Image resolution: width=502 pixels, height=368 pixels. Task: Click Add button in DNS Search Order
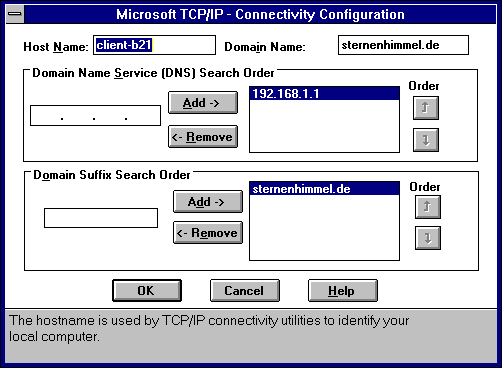point(203,103)
